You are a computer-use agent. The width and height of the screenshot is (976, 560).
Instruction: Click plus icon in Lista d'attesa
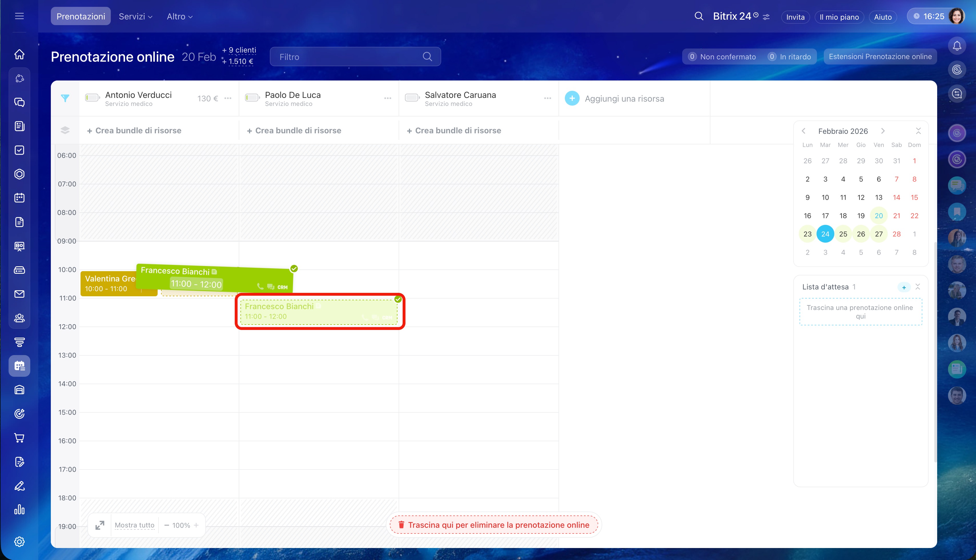coord(904,287)
